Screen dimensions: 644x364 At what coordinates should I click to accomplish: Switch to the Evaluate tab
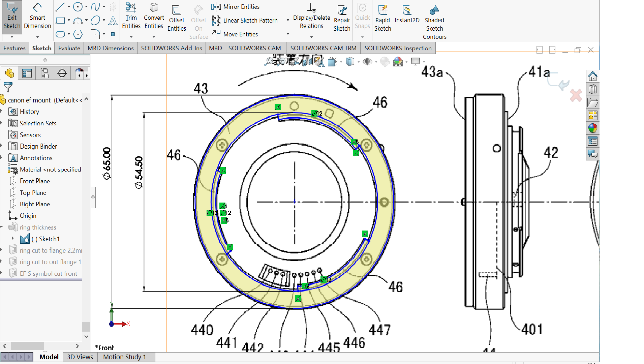[69, 48]
